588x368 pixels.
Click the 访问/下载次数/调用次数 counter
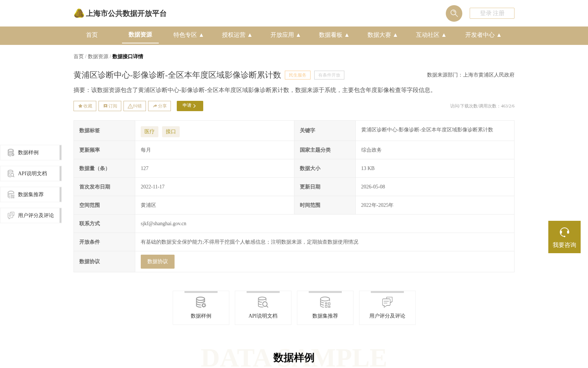pos(482,106)
